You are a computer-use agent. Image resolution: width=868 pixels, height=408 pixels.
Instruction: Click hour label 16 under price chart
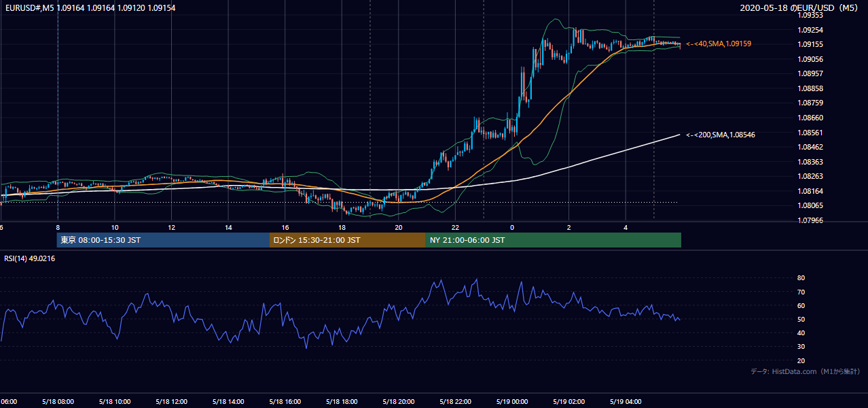tap(285, 227)
